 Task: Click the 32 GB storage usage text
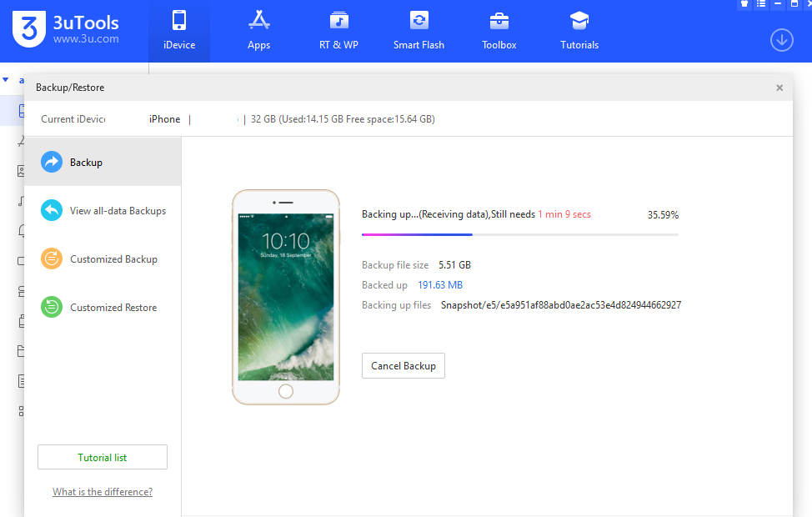tap(343, 119)
